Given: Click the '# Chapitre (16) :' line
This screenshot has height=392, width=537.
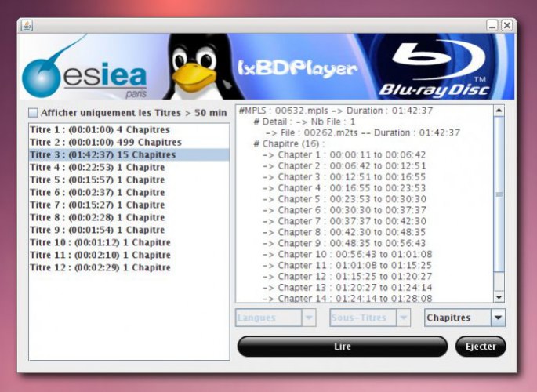Looking at the screenshot, I should 289,143.
